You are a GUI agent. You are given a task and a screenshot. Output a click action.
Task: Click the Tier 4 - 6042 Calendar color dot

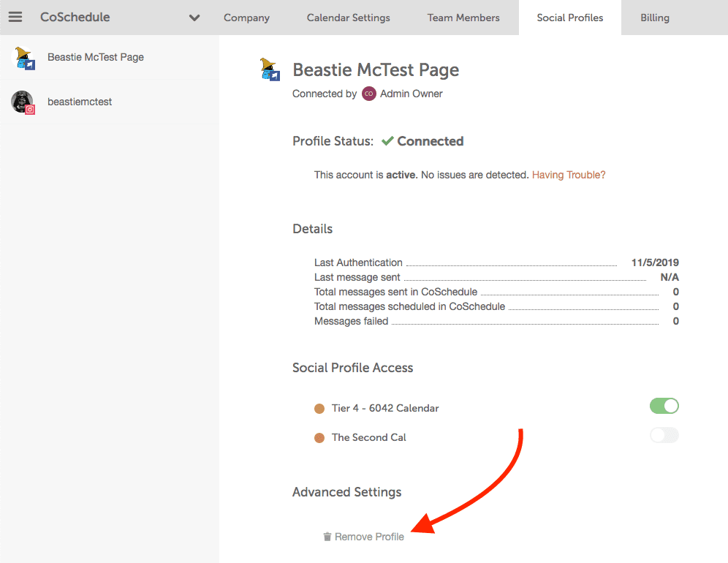tap(319, 409)
